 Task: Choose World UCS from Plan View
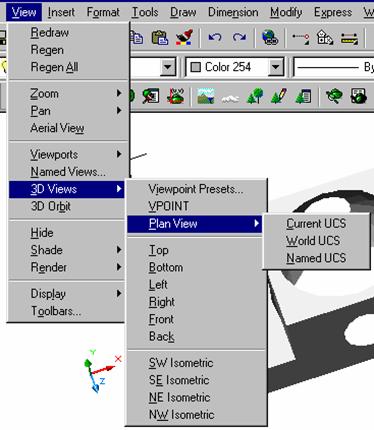point(313,241)
